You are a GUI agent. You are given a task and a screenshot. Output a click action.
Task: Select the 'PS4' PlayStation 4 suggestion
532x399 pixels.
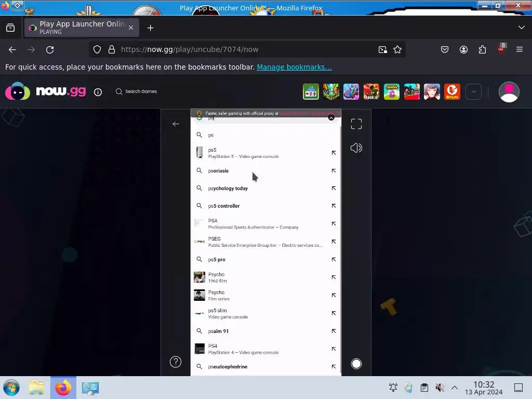[266, 349]
